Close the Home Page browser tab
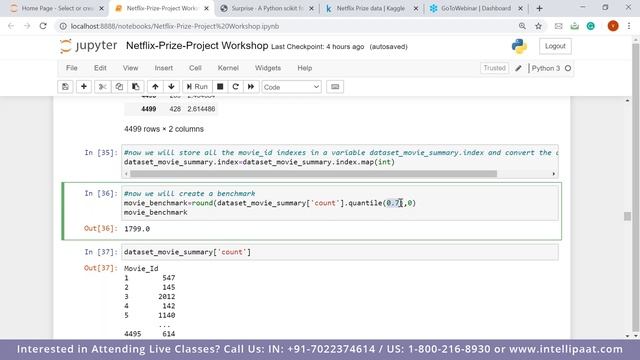Screen dimensions: 640x360 pyautogui.click(x=102, y=8)
